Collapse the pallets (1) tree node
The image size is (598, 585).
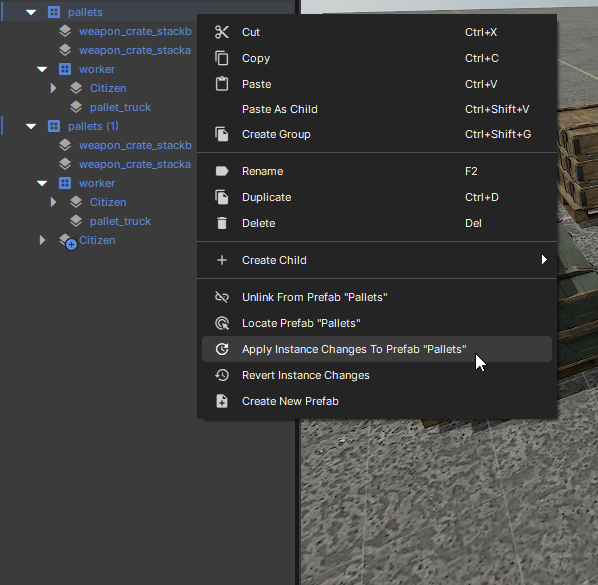31,127
